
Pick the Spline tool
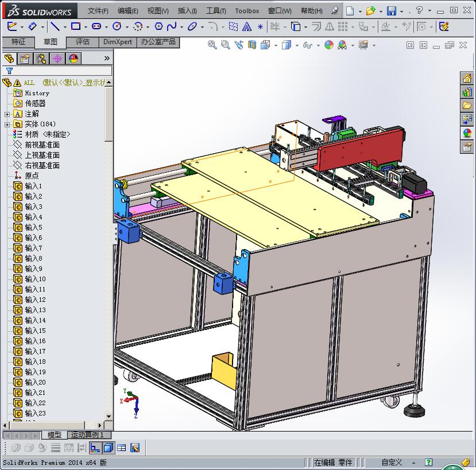pos(172,26)
